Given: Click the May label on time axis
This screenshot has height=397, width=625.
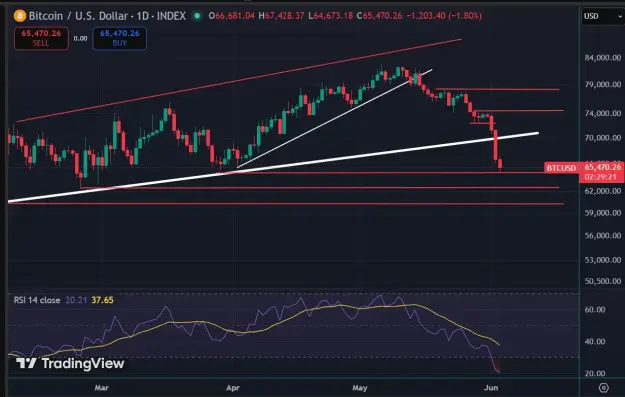Looking at the screenshot, I should 360,387.
